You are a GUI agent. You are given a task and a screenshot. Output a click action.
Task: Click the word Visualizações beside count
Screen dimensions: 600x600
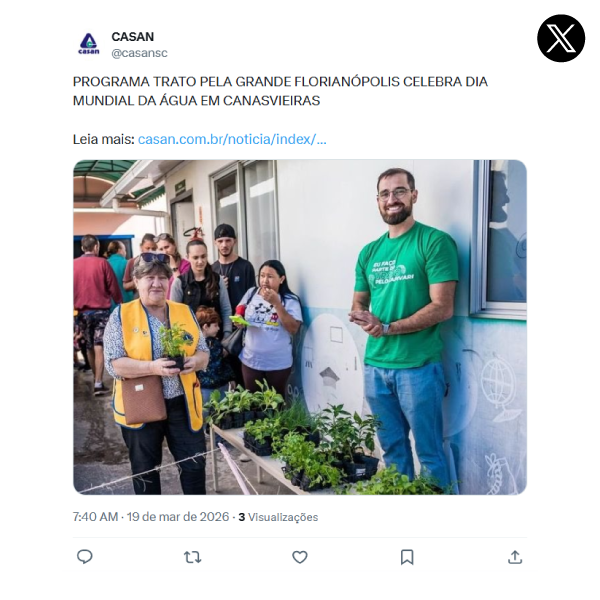(283, 517)
